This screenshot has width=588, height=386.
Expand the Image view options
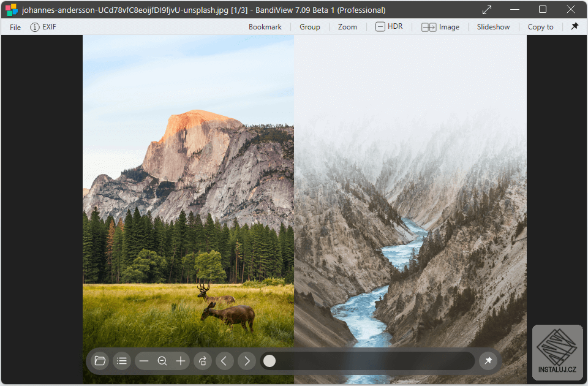(x=440, y=27)
